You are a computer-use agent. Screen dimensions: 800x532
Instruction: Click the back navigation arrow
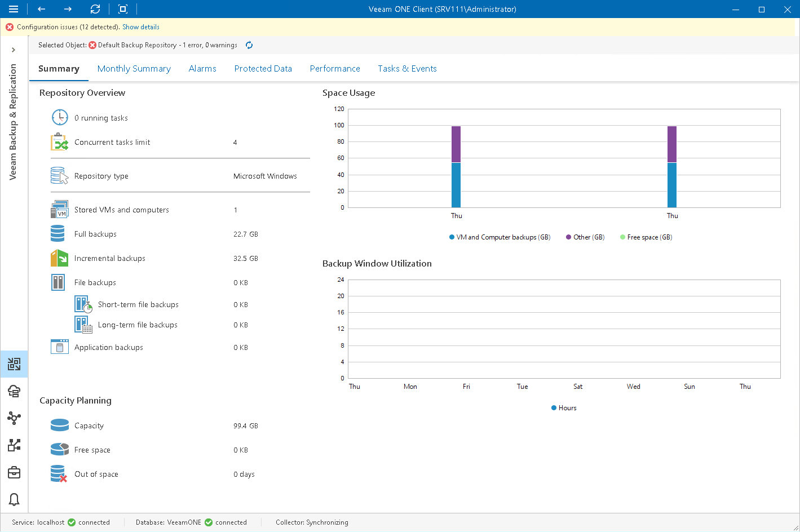click(41, 9)
